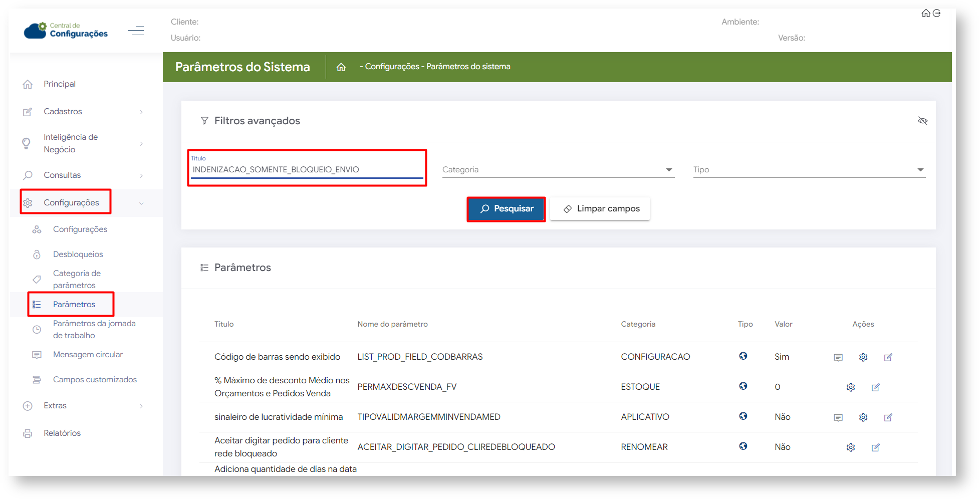Open Desbloqueios in the sidebar
The height and width of the screenshot is (500, 980).
pos(78,255)
